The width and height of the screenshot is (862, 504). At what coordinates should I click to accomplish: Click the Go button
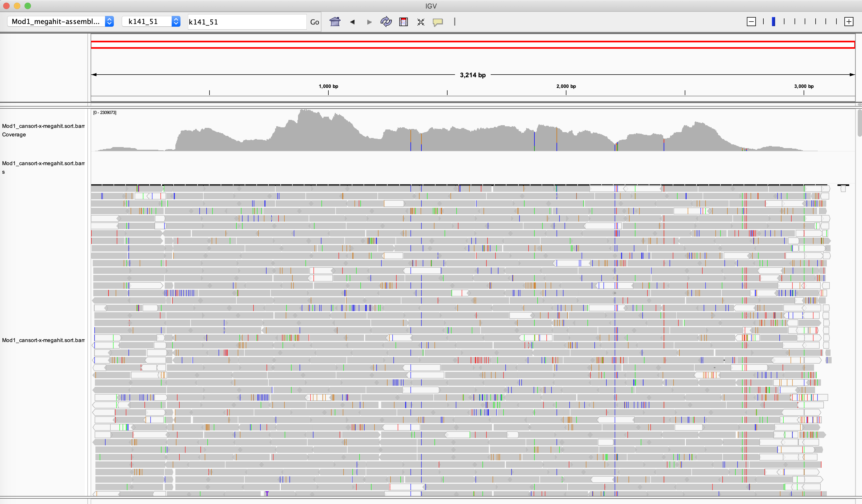pos(314,22)
